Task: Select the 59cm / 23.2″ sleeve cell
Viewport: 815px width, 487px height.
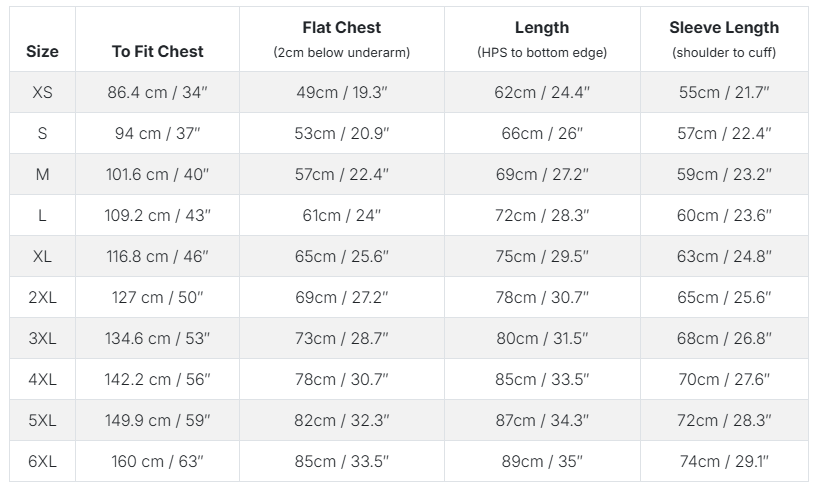Action: [724, 174]
